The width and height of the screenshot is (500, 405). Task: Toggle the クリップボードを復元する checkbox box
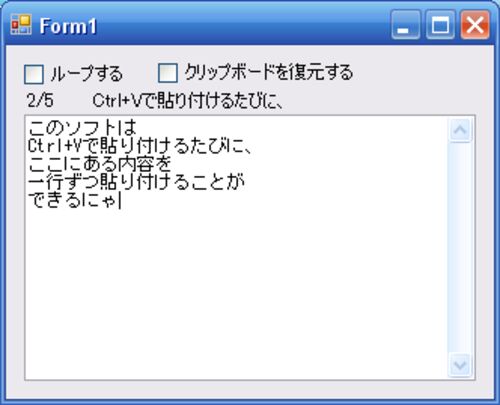point(167,73)
